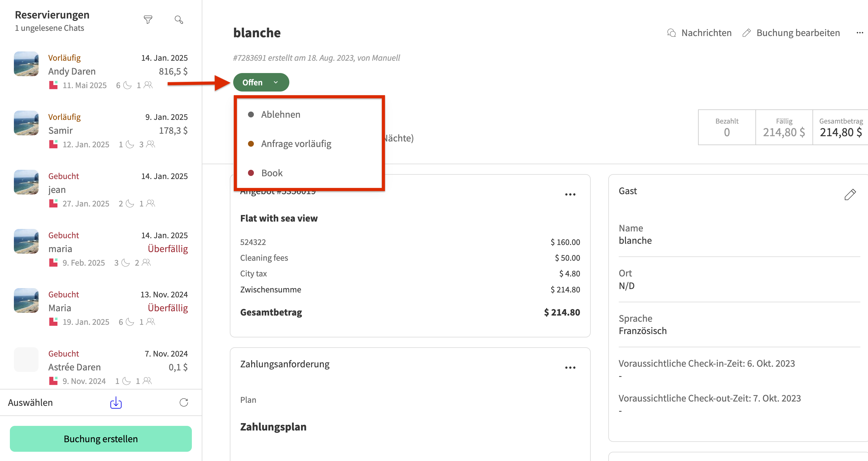
Task: Expand the Offen status dropdown
Action: pos(261,83)
